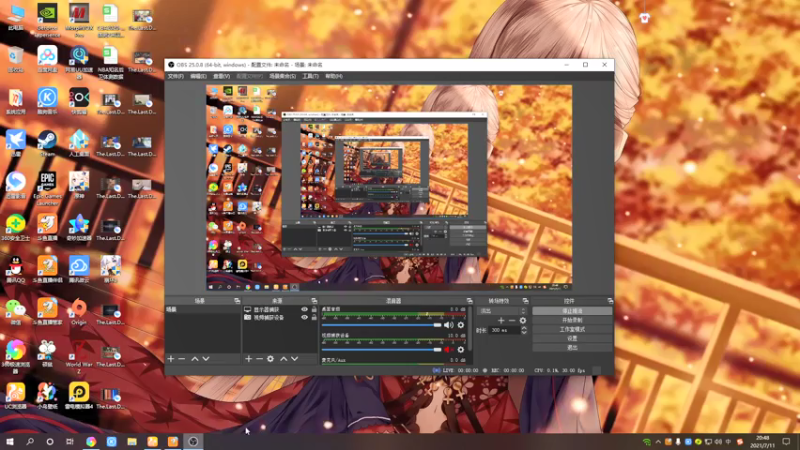Move source down in Sources panel

click(x=294, y=359)
